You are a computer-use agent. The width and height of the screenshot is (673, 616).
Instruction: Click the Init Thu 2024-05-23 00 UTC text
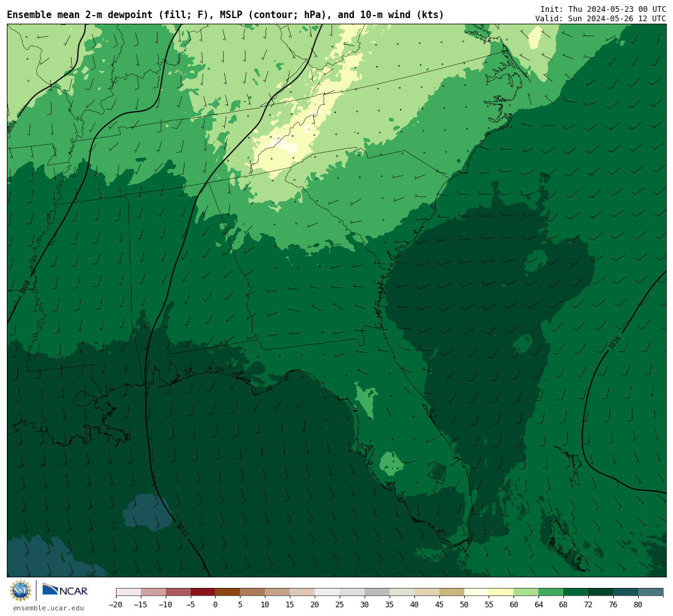[x=603, y=9]
